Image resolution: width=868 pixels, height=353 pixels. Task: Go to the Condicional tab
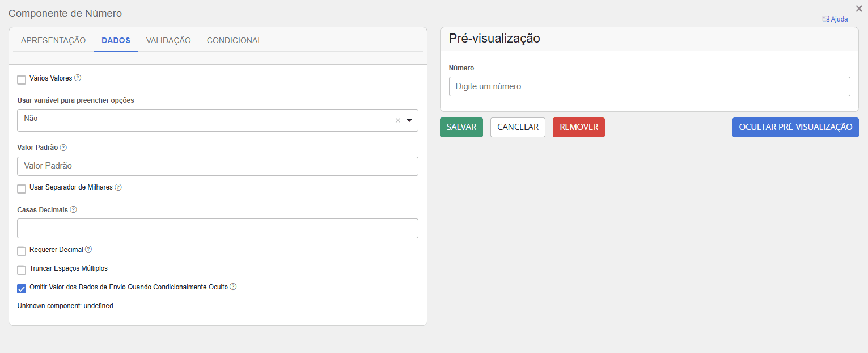(234, 40)
